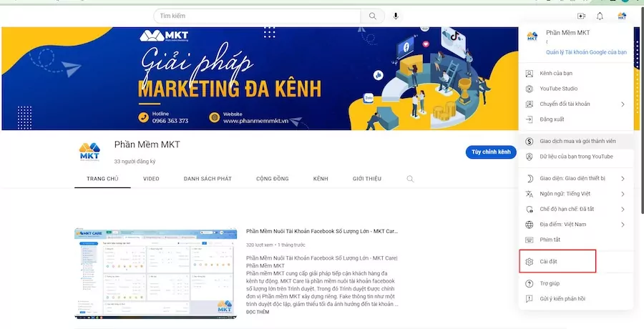This screenshot has height=329, width=644.
Task: Click the question mark Trợ giúp icon
Action: [530, 283]
